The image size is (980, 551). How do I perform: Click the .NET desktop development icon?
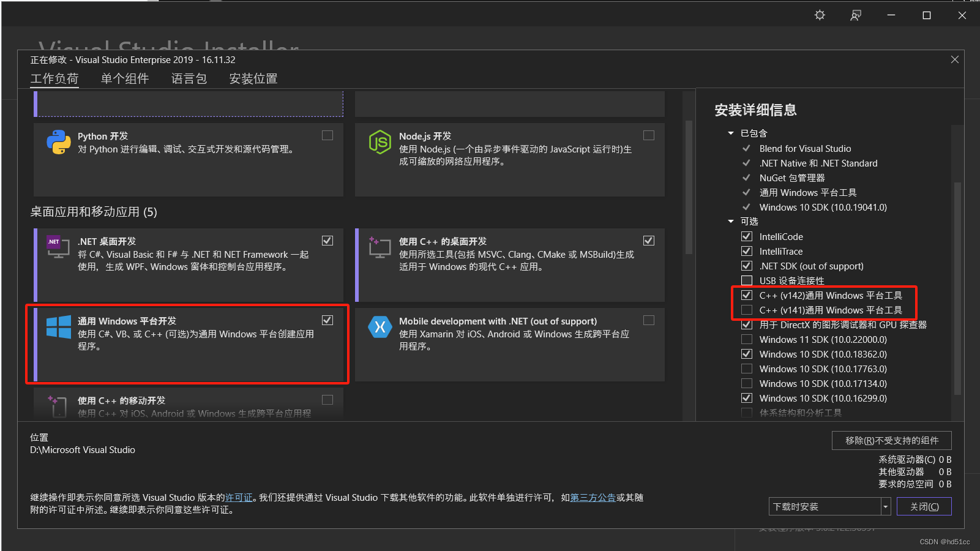(x=58, y=247)
